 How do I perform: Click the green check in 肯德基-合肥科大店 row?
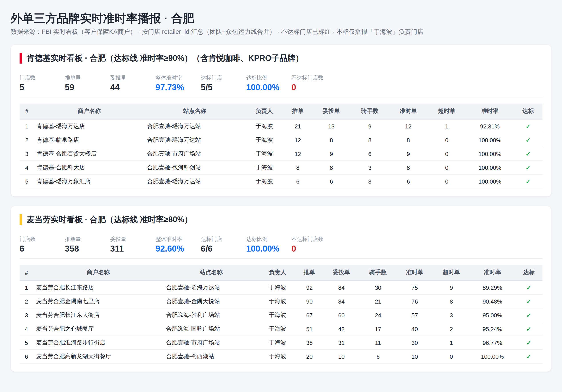528,168
